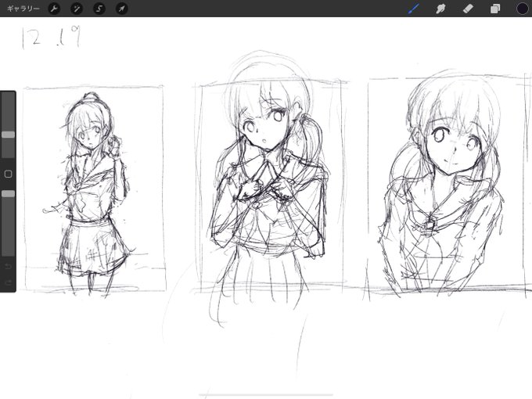Tap the right close-up girl sketch

click(441, 183)
